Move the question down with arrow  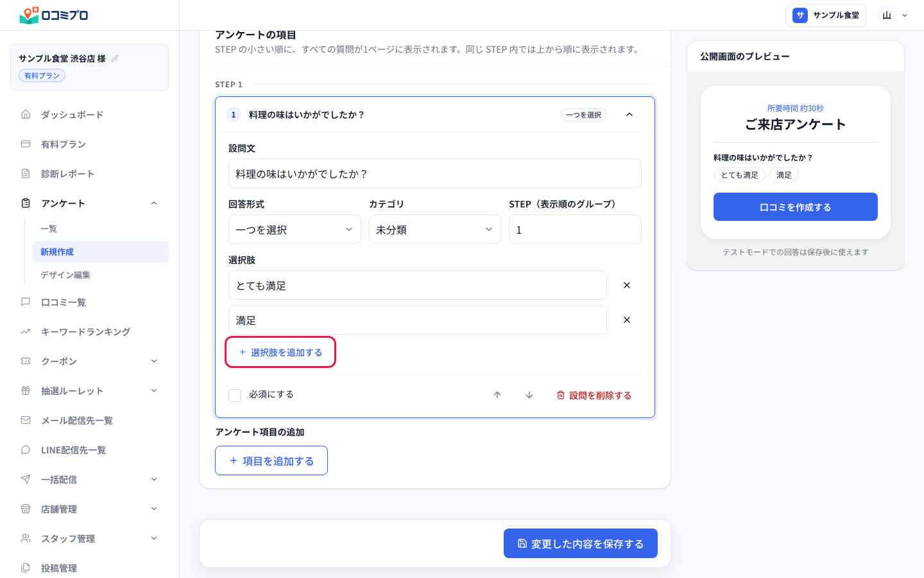(529, 395)
